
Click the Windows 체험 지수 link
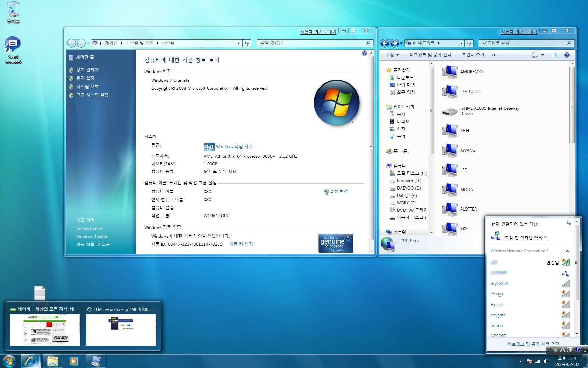pos(234,147)
